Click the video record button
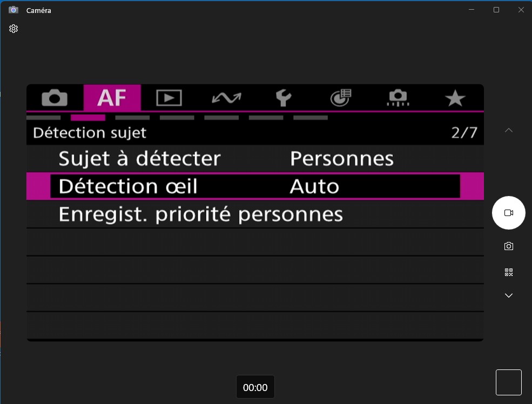Screen dimensions: 532x404 [508, 213]
